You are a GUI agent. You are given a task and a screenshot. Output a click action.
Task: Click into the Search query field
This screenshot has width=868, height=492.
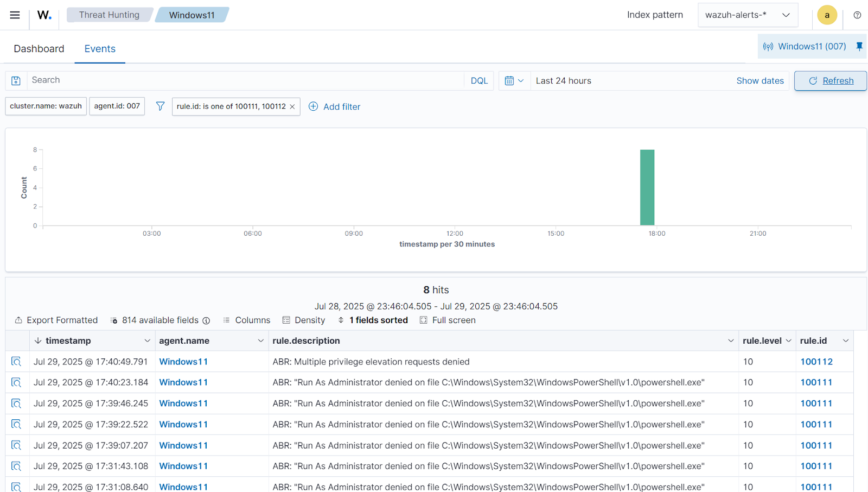click(244, 80)
